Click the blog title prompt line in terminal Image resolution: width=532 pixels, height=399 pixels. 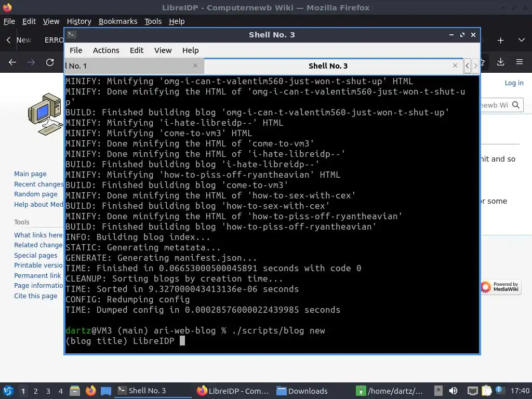[125, 341]
